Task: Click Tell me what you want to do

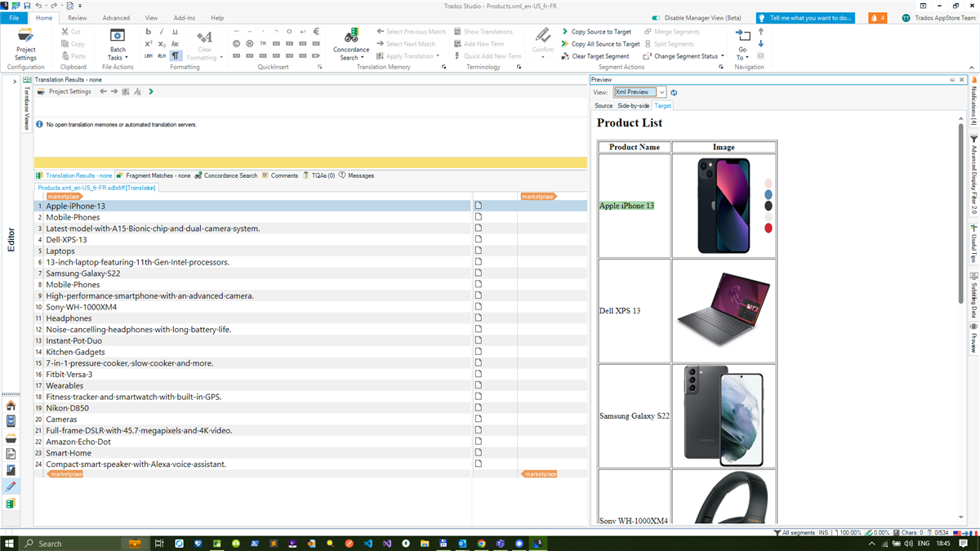Action: 806,17
